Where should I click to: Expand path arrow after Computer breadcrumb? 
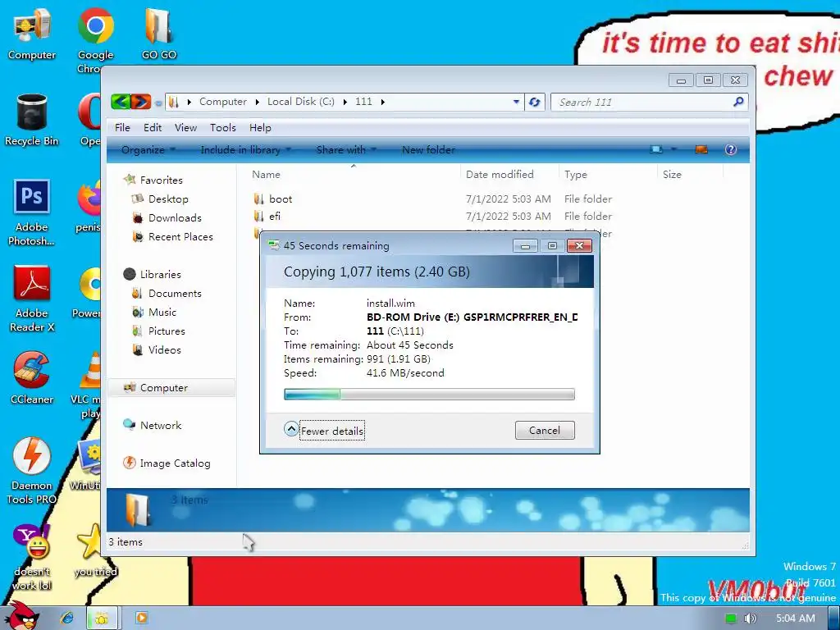coord(257,102)
